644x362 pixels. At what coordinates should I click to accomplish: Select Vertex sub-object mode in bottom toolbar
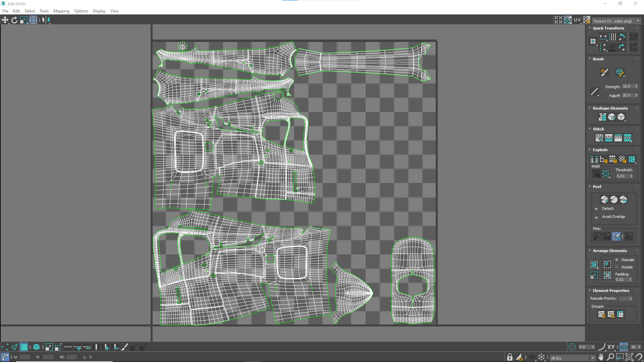[x=5, y=347]
